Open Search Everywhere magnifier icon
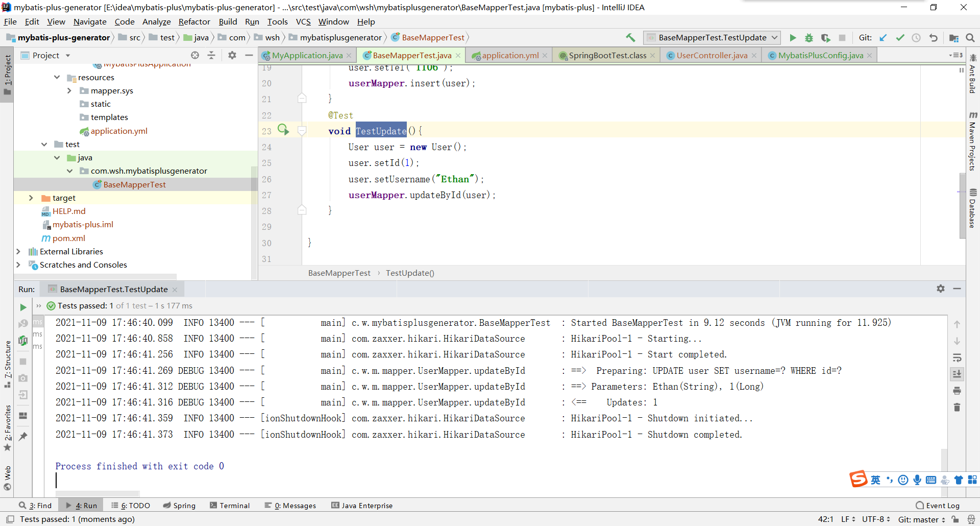This screenshot has width=980, height=526. point(970,38)
